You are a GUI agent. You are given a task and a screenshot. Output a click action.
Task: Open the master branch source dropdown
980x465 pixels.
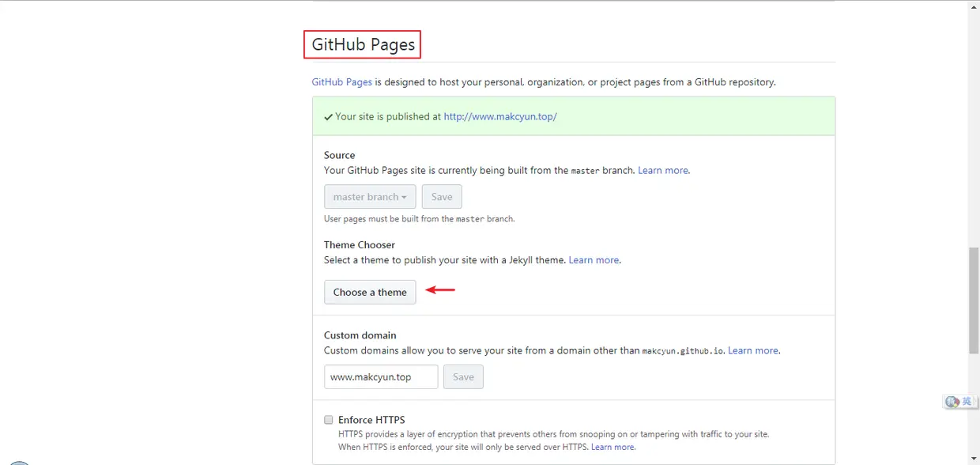(x=370, y=197)
